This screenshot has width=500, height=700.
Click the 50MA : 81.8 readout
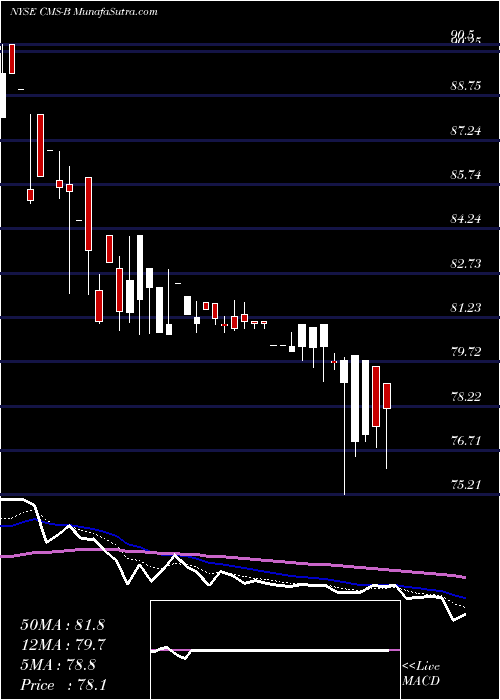pyautogui.click(x=62, y=625)
